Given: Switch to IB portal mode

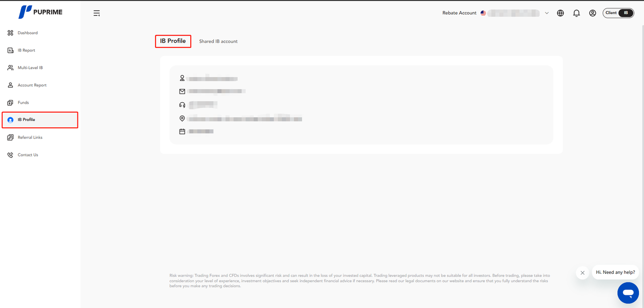Looking at the screenshot, I should tap(626, 13).
